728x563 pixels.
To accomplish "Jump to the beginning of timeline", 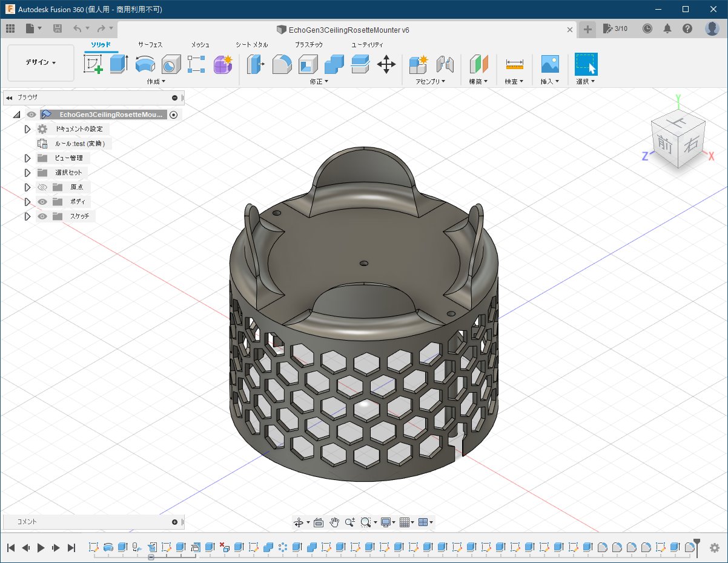I will coord(11,548).
